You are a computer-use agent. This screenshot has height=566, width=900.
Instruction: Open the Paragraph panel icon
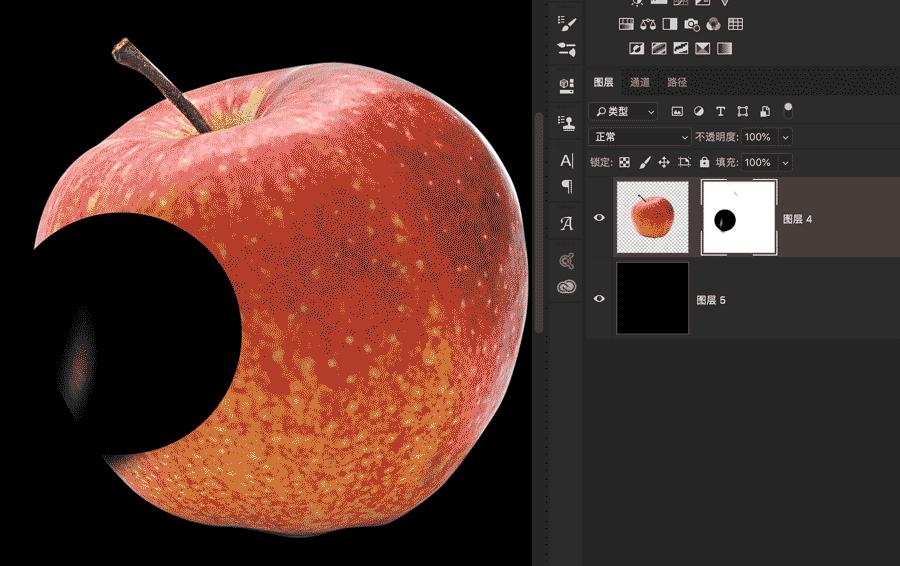point(567,186)
